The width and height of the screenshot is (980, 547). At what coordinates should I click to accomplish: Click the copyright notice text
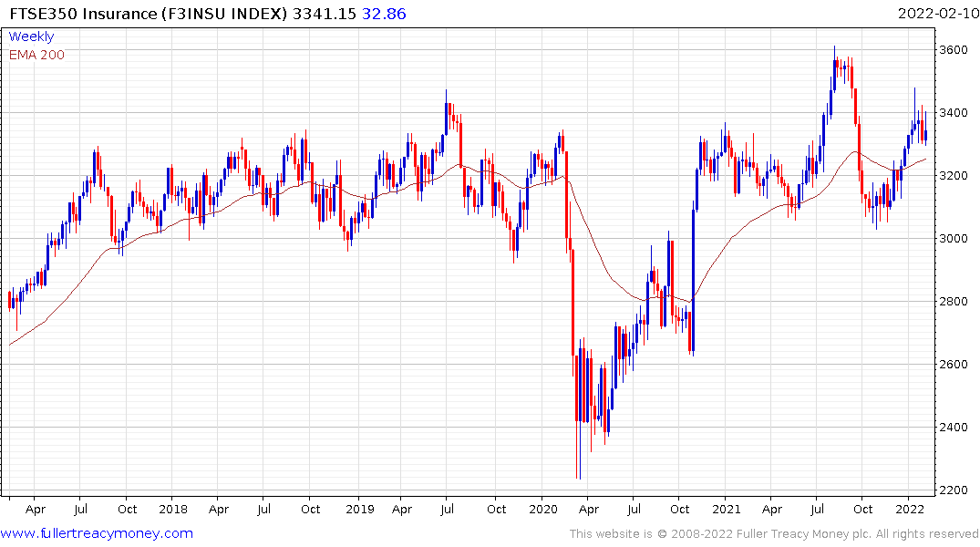tap(774, 534)
